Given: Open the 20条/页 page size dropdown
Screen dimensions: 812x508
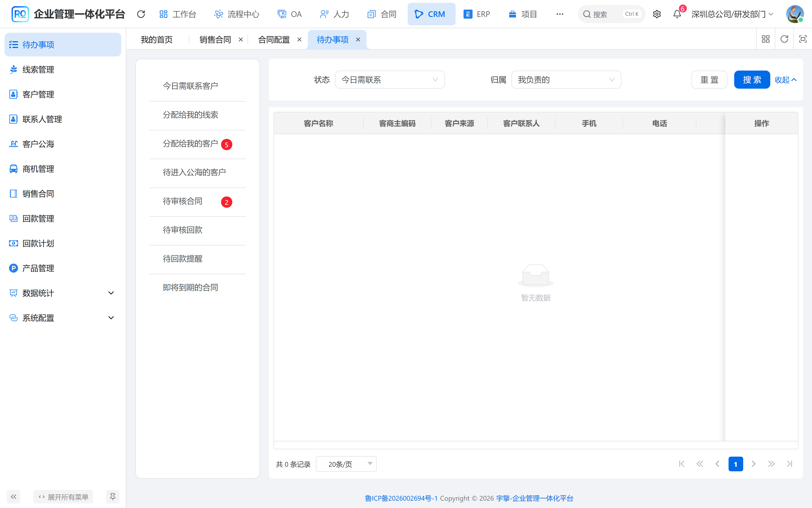Looking at the screenshot, I should pos(346,464).
